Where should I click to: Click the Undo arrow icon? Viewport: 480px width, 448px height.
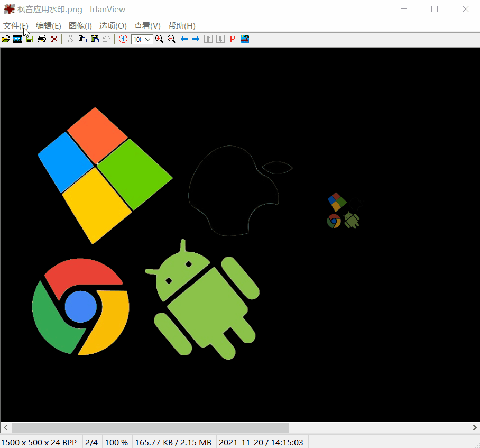point(107,39)
